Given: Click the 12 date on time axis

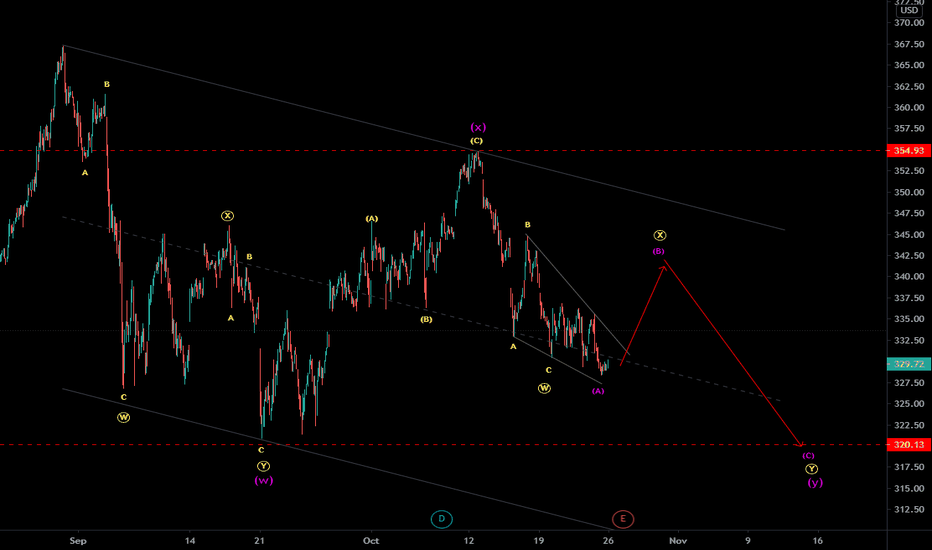Looking at the screenshot, I should pyautogui.click(x=469, y=540).
